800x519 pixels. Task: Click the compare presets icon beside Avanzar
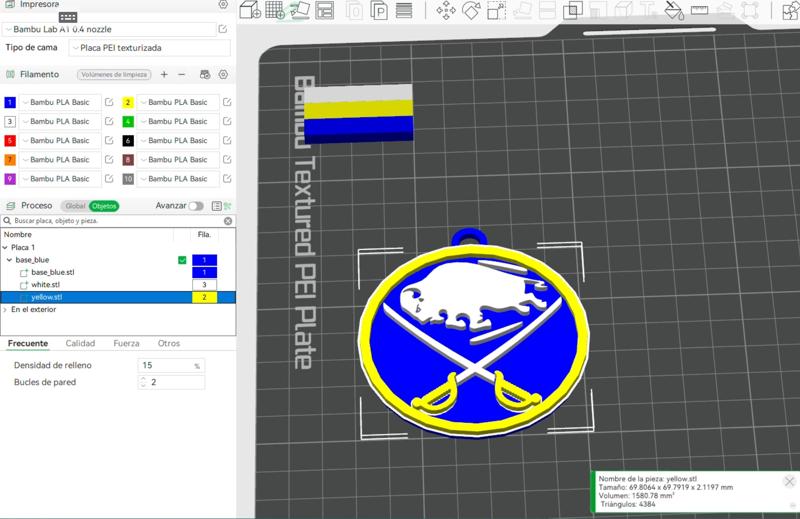click(x=228, y=206)
